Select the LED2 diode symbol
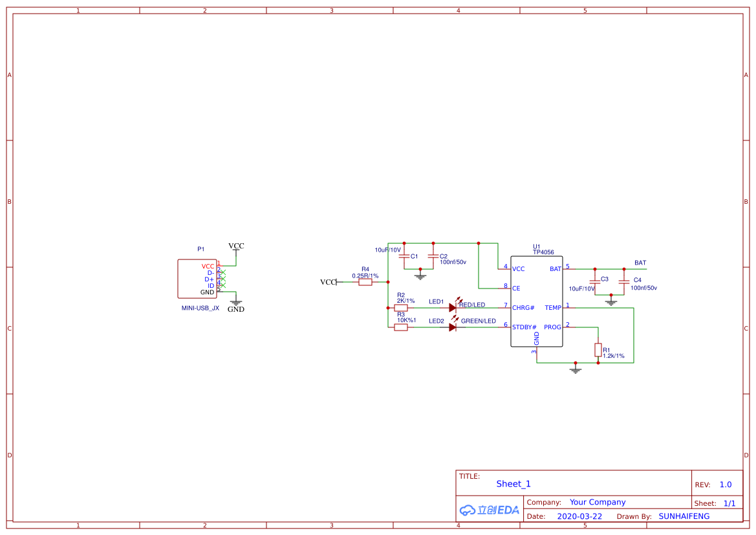This screenshot has height=535, width=756. coord(453,326)
